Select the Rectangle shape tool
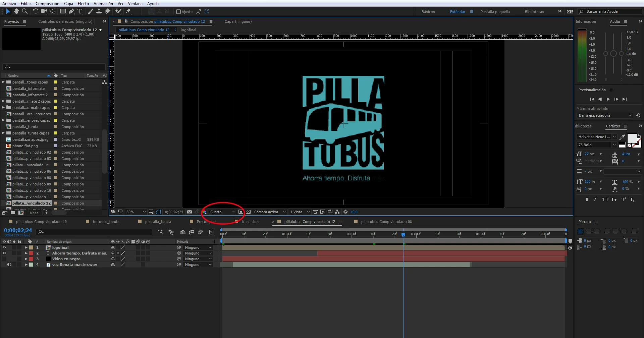 point(63,11)
